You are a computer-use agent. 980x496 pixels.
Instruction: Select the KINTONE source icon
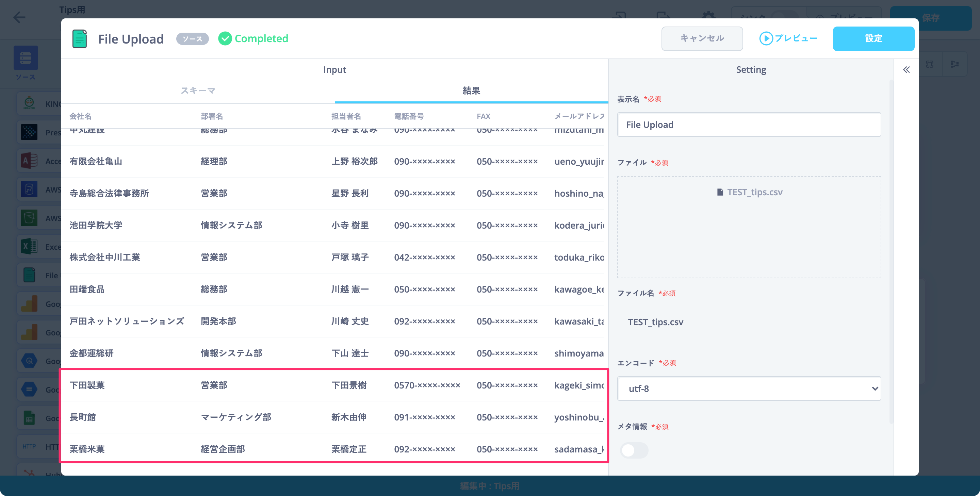[x=29, y=103]
